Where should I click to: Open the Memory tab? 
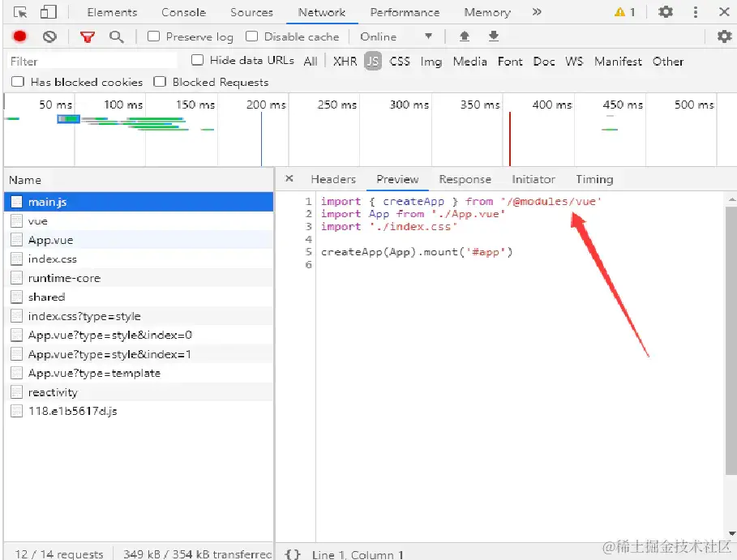click(x=487, y=12)
